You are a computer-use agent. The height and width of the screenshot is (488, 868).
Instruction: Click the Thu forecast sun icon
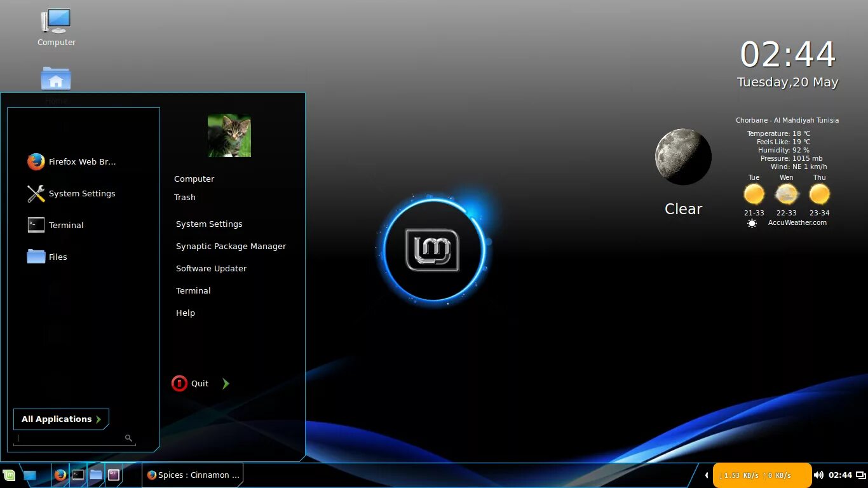[x=820, y=194]
